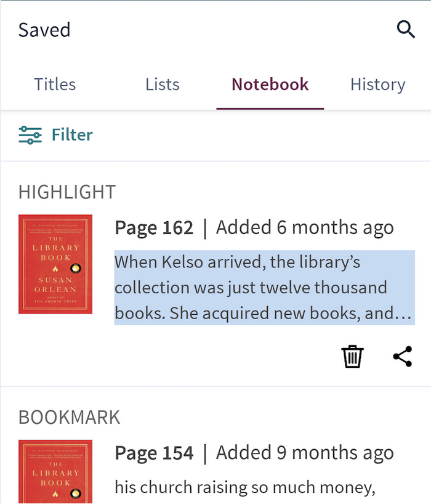The image size is (431, 504).
Task: Open the History tab
Action: (377, 84)
